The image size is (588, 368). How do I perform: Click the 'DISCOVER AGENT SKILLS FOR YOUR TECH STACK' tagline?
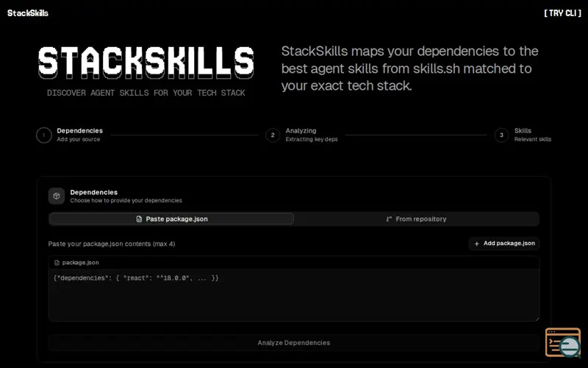(146, 93)
